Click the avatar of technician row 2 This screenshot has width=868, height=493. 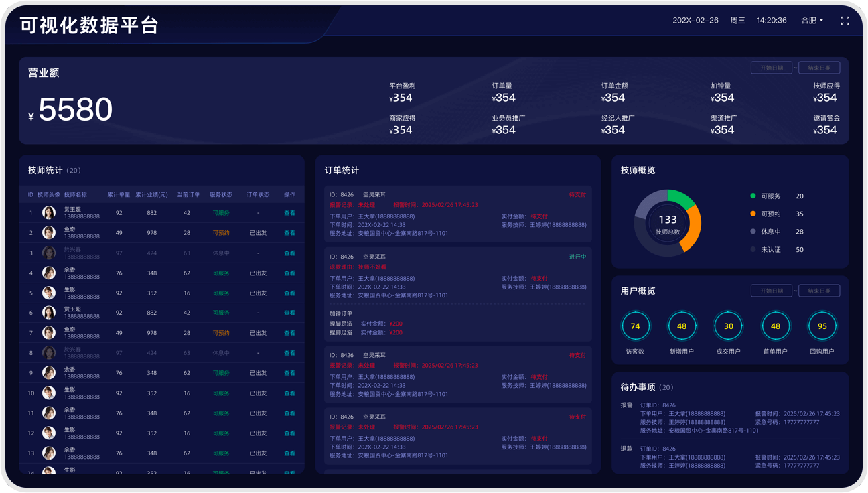coord(49,233)
